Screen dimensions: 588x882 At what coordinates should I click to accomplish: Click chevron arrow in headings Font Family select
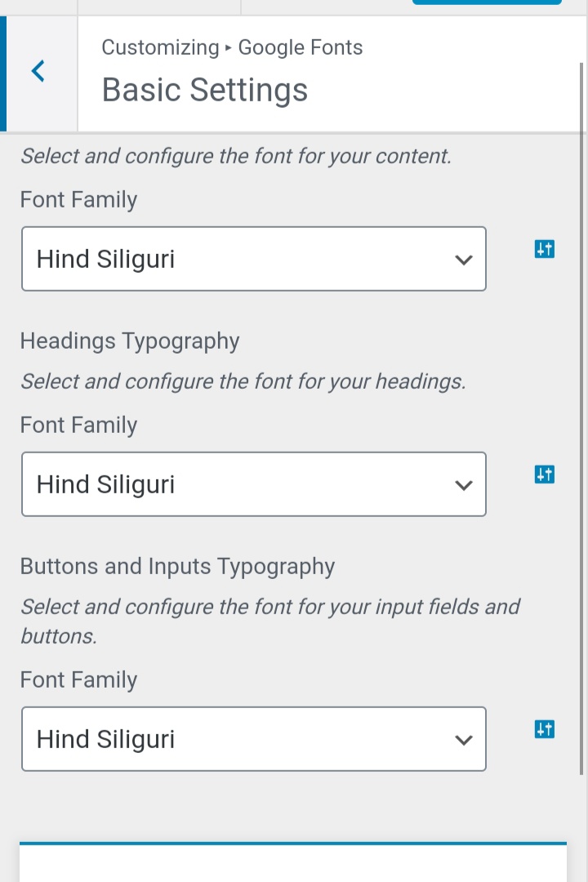[463, 485]
